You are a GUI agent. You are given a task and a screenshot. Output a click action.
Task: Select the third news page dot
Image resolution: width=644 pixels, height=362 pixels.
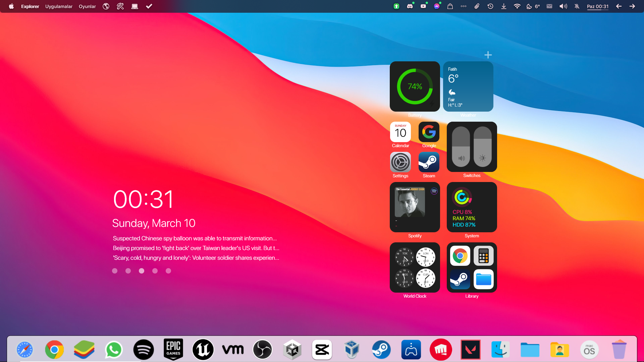pyautogui.click(x=142, y=271)
